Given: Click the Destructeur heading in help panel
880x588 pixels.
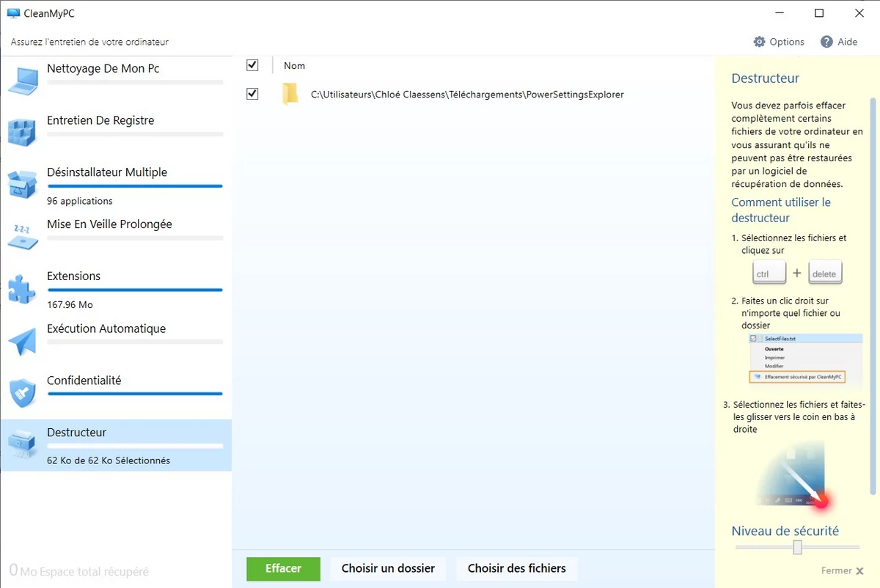Looking at the screenshot, I should [x=765, y=78].
